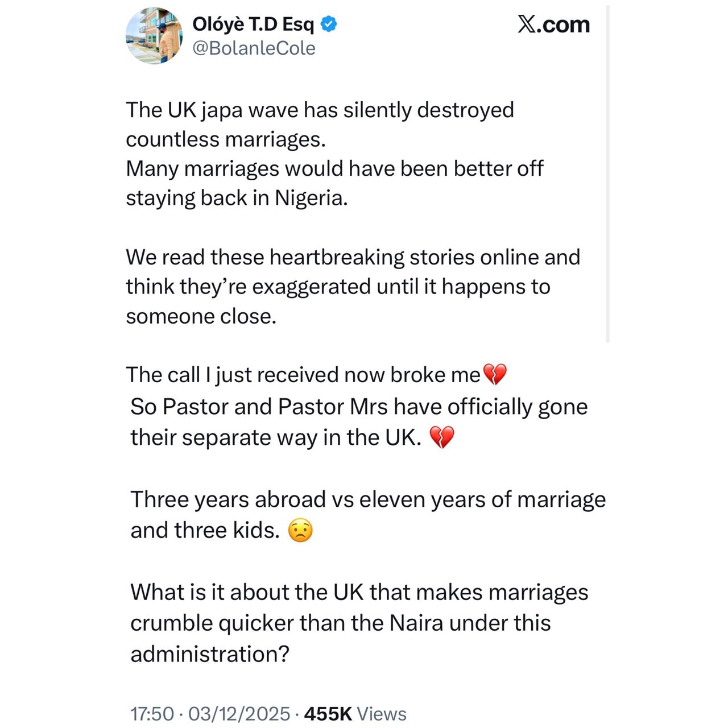Visit the @BolanleCole handle
Viewport: 728px width, 728px height.
tap(254, 48)
